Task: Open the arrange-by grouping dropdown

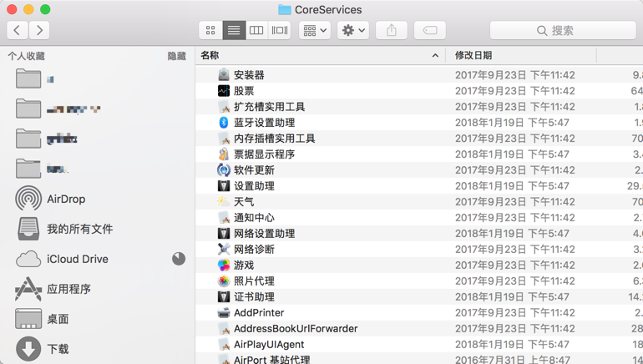Action: 315,30
